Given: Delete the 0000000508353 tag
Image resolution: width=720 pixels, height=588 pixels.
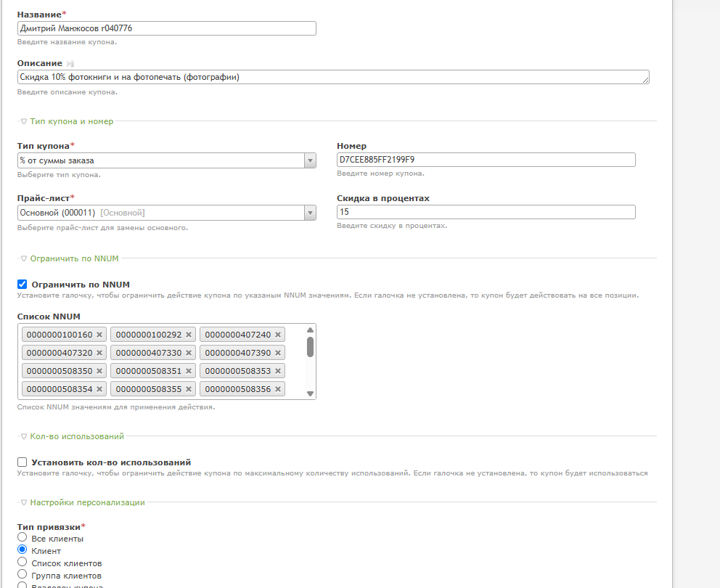Looking at the screenshot, I should 278,371.
